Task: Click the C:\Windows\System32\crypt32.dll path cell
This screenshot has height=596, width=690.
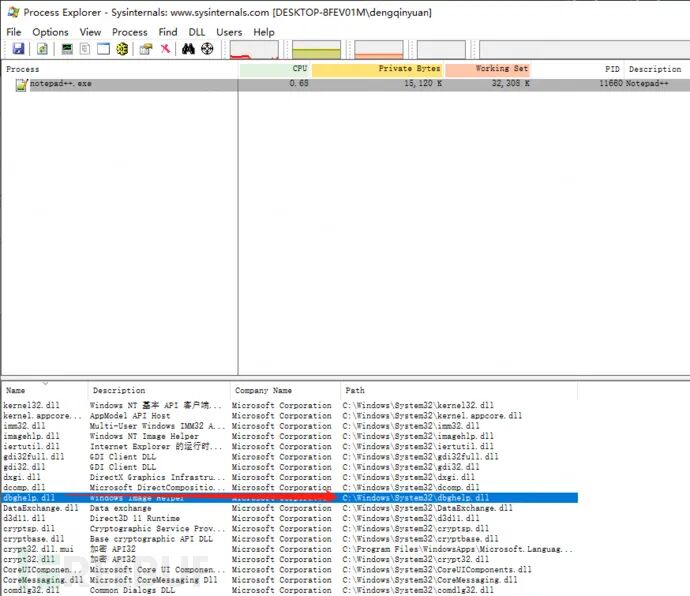Action: click(x=416, y=559)
